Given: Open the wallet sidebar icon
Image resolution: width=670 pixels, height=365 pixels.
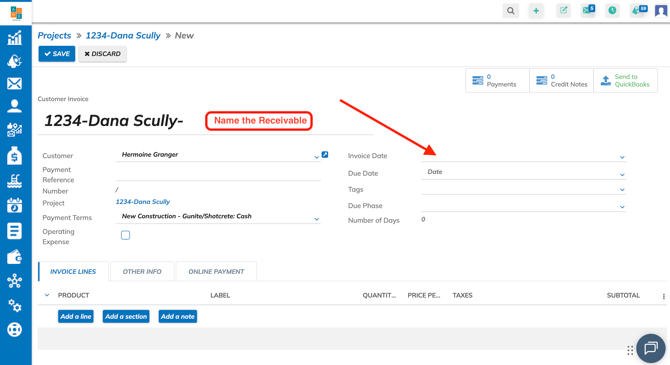Looking at the screenshot, I should click(15, 256).
